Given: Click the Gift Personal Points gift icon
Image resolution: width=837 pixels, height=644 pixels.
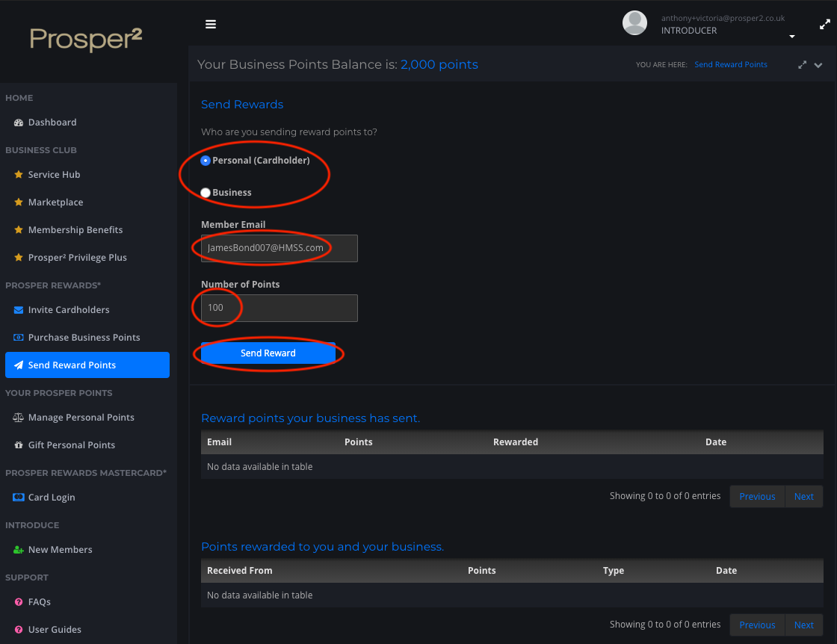Looking at the screenshot, I should [x=19, y=445].
